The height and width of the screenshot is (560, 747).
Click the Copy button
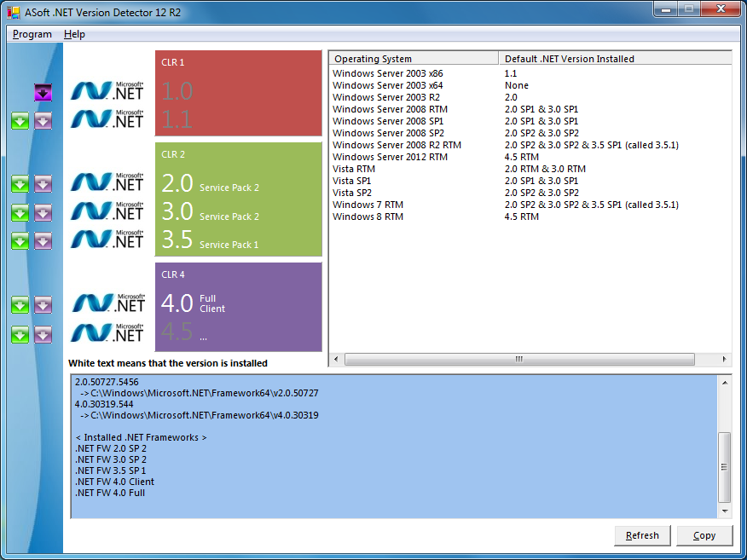coord(704,536)
